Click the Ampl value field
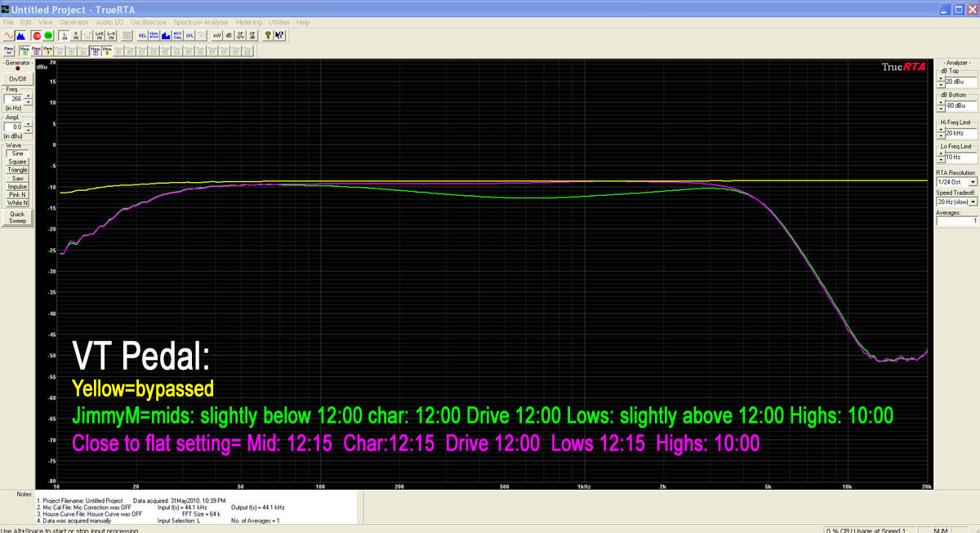Image resolution: width=980 pixels, height=533 pixels. [14, 127]
